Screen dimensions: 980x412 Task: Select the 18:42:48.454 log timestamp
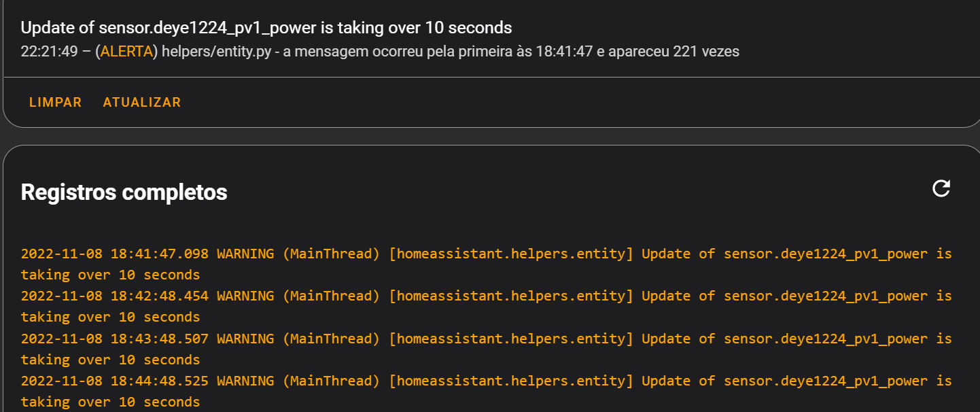[159, 296]
